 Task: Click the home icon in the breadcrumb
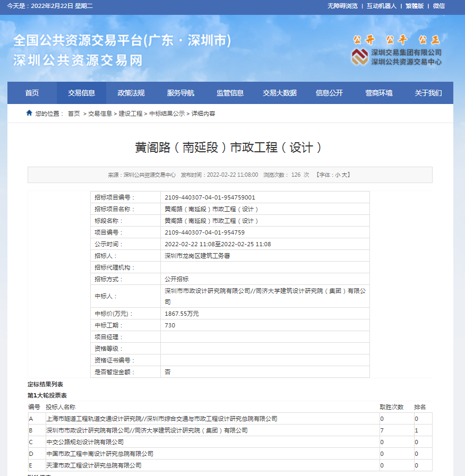(x=29, y=113)
